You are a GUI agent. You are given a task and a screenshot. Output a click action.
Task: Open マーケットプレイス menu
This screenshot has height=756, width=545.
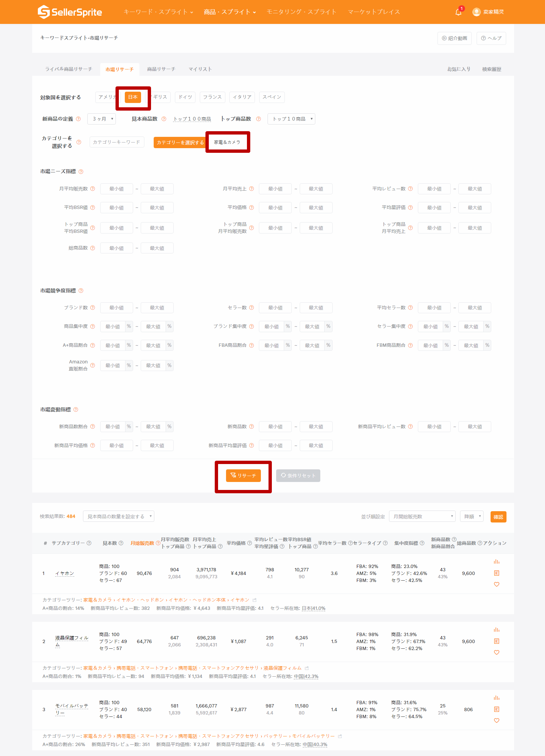click(x=374, y=12)
